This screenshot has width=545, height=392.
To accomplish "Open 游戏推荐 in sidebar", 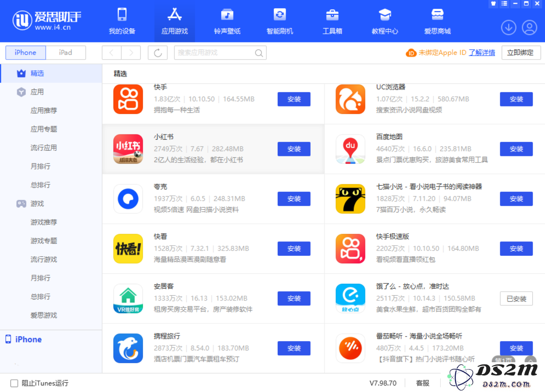I will click(44, 222).
